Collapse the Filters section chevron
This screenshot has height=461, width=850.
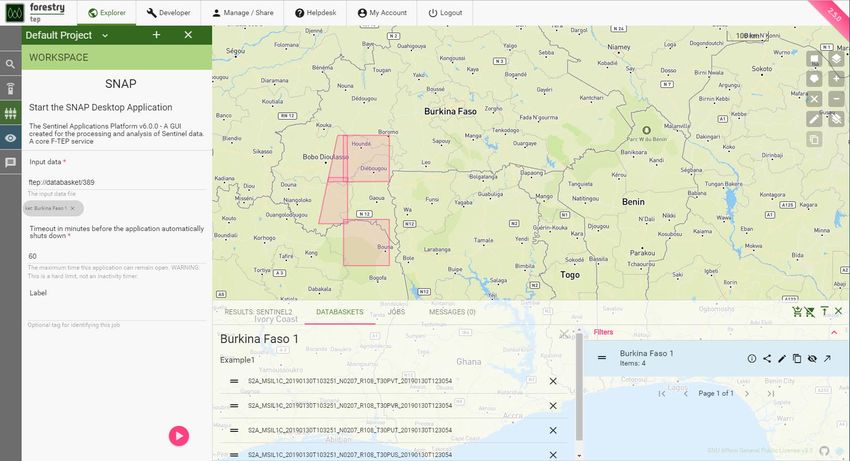(x=834, y=332)
